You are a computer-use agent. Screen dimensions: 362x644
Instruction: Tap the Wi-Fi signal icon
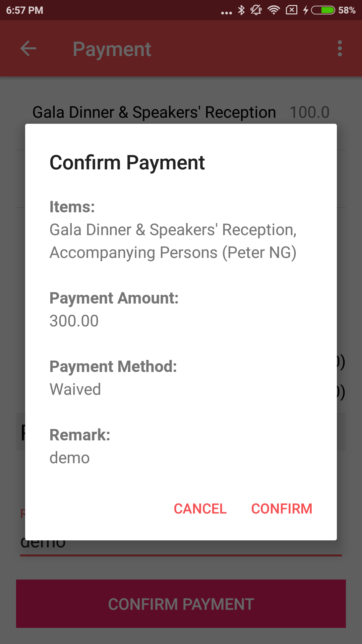[274, 10]
